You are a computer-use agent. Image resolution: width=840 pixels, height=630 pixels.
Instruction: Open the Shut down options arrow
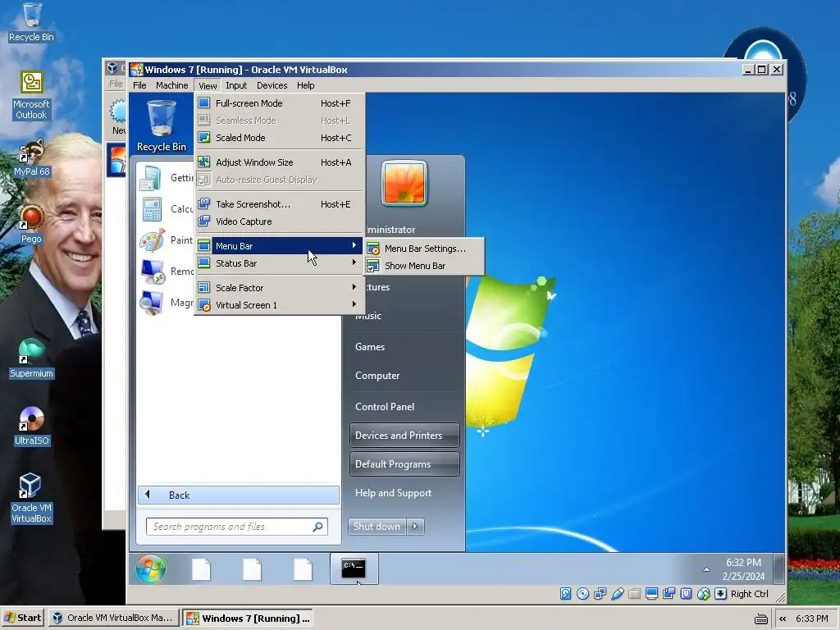pyautogui.click(x=415, y=527)
